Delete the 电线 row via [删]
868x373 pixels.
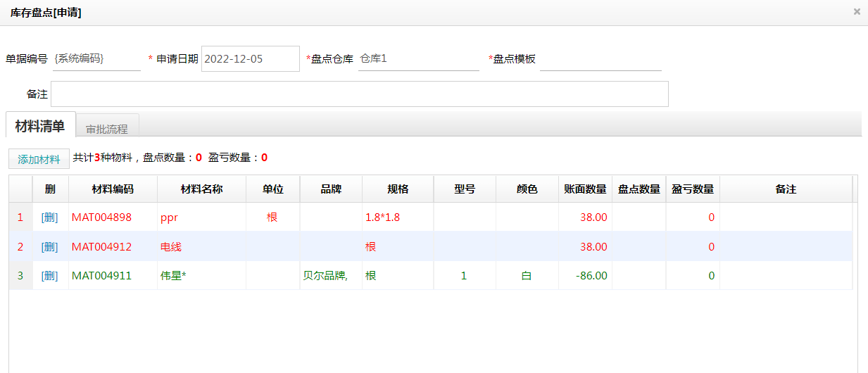50,247
